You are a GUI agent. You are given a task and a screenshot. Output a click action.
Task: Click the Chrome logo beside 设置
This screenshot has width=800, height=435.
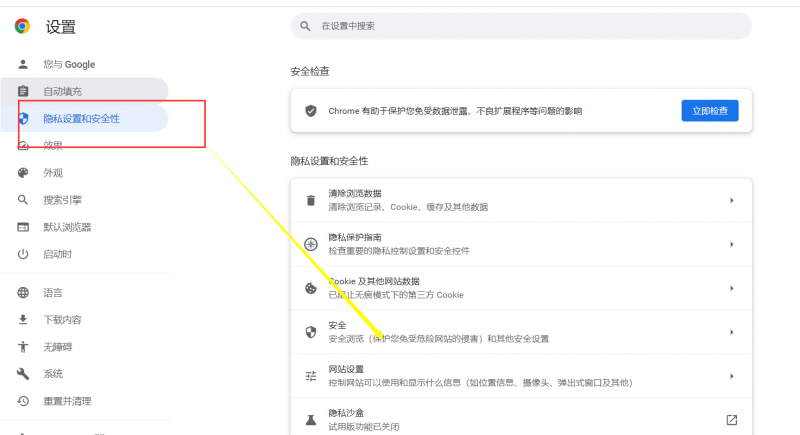click(x=22, y=27)
